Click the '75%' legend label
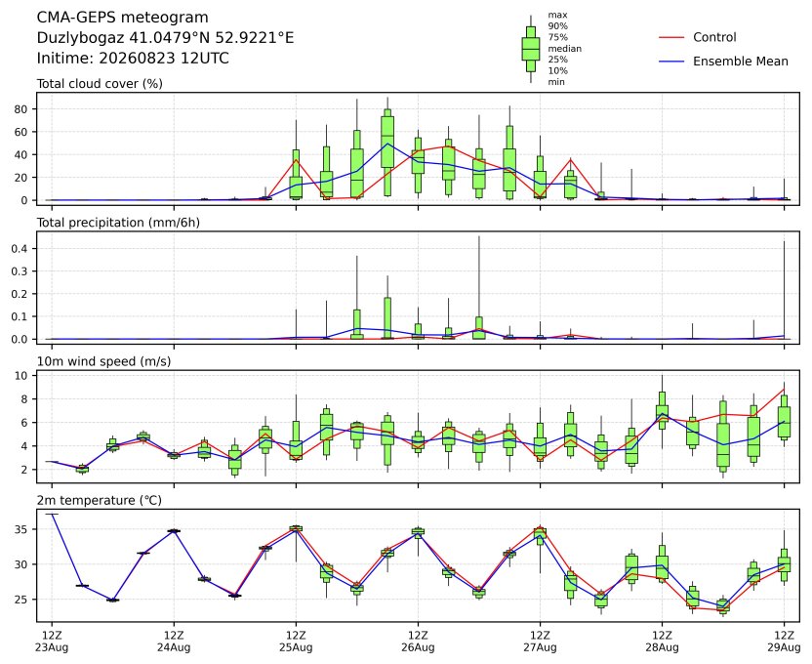 point(557,37)
